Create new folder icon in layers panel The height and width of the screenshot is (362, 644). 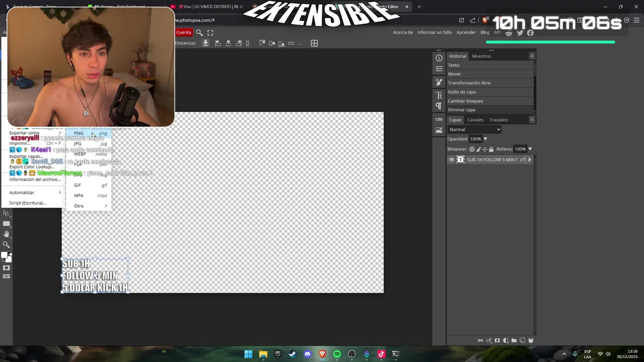tap(514, 340)
